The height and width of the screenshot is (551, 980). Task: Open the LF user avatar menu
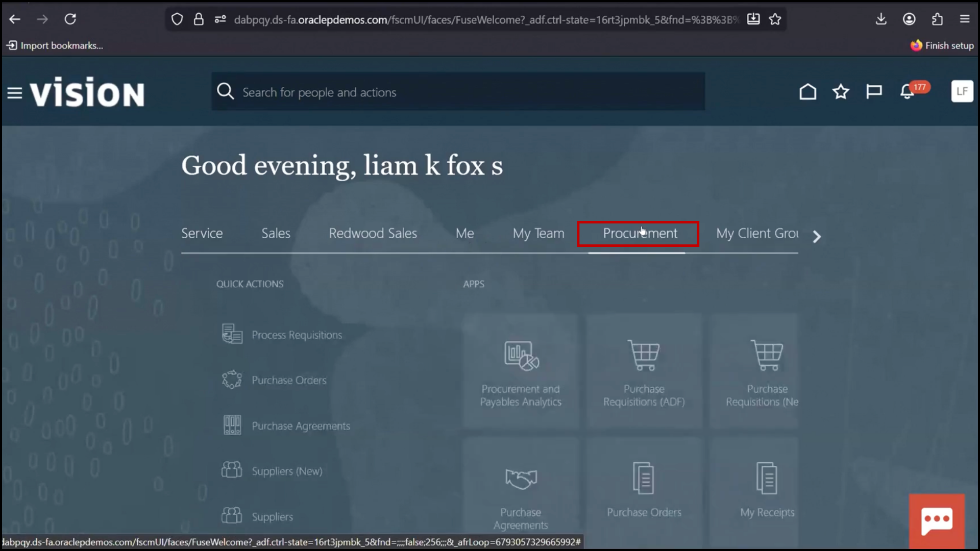[962, 91]
